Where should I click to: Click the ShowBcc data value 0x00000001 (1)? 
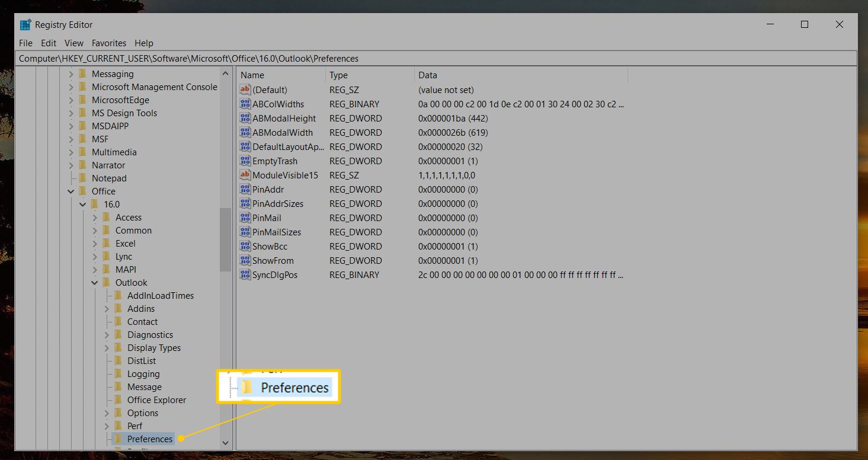448,246
